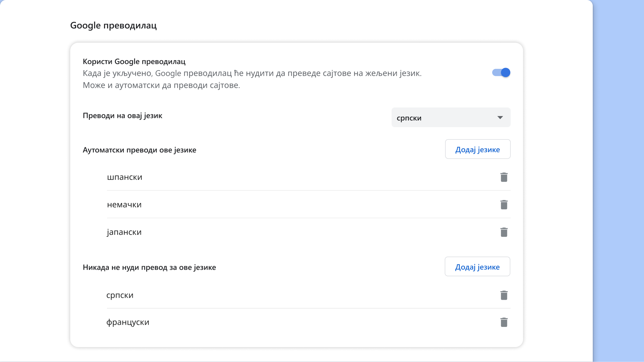Screen dimensions: 644x362
Task: Select српски in the never-translate list
Action: tap(120, 295)
